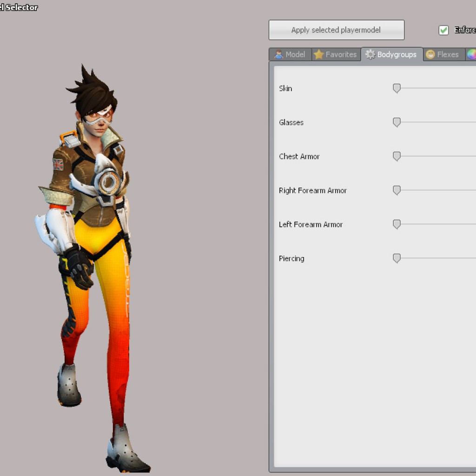Click the Piercing label text
This screenshot has width=476, height=476.
(291, 258)
